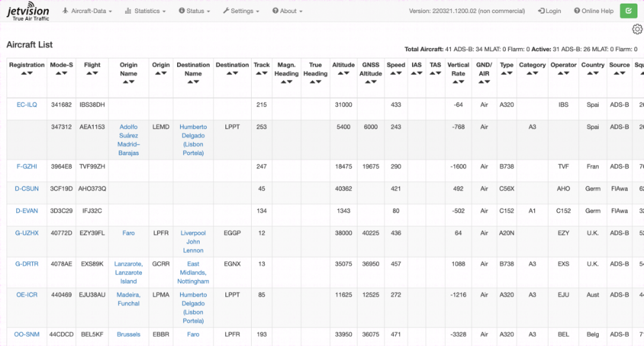Sort by Source column arrows
The height and width of the screenshot is (346, 644).
point(620,73)
